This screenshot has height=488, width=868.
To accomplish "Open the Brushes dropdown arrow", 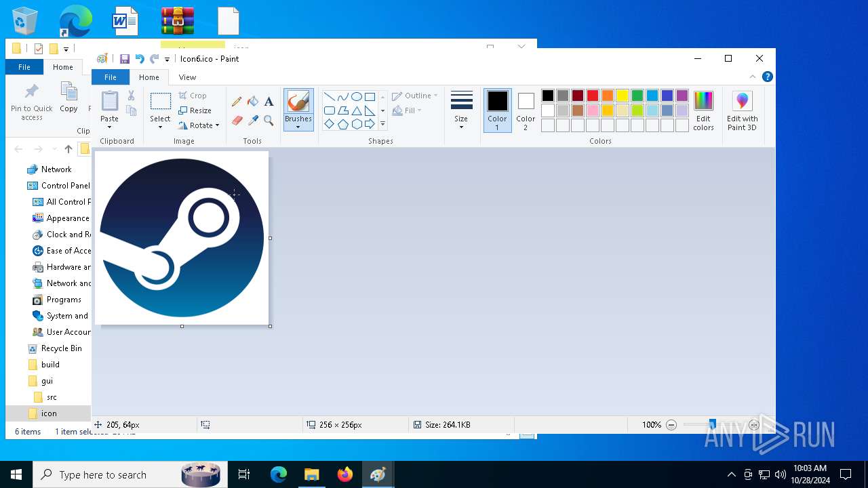I will [x=298, y=127].
